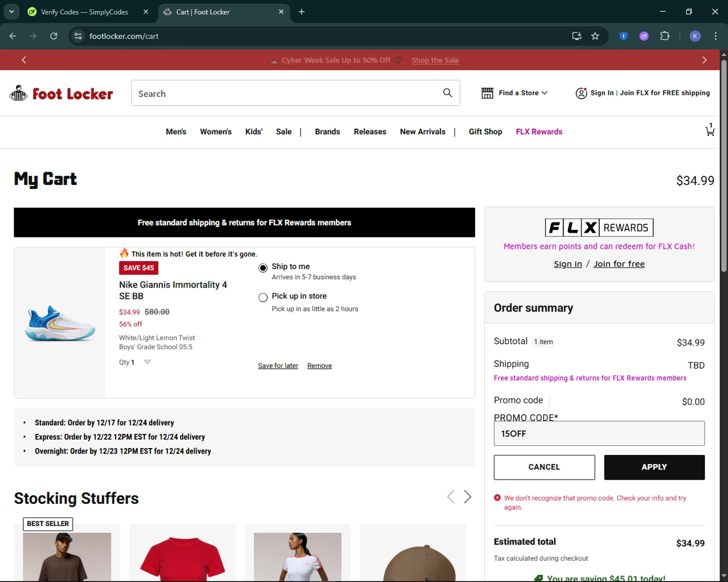Open the white and red top product thumbnail
The image size is (728, 582).
tap(298, 557)
